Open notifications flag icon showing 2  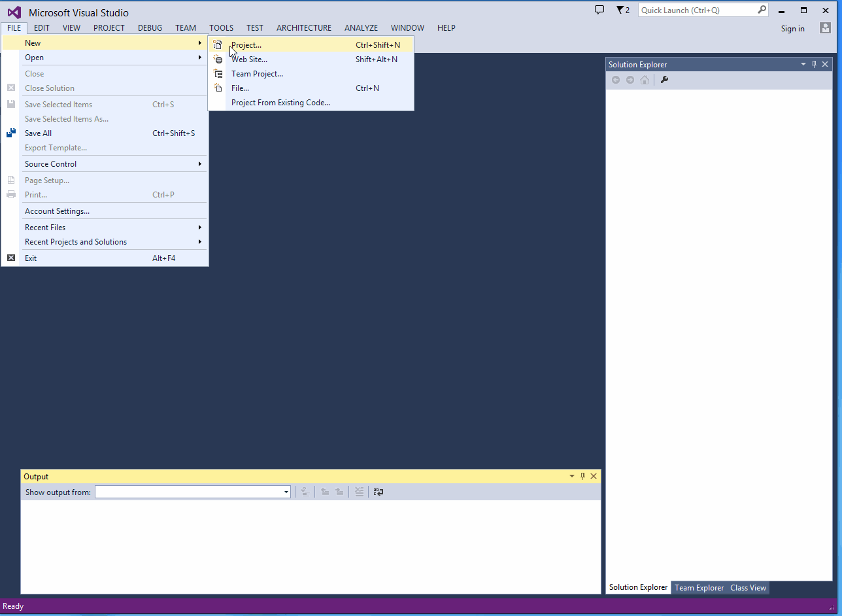(623, 10)
